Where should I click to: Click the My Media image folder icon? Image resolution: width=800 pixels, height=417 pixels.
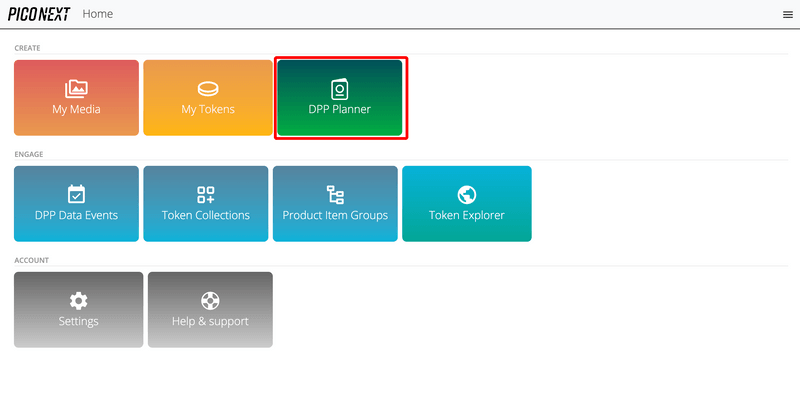76,89
